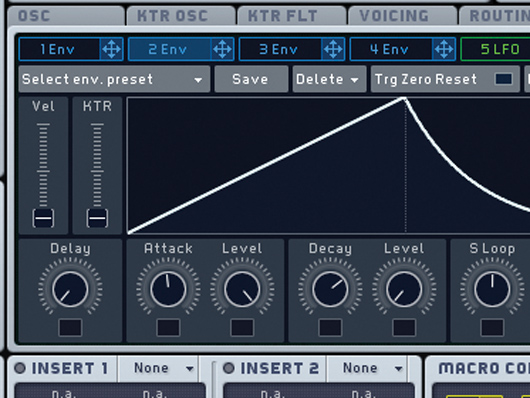This screenshot has height=398, width=530.
Task: Toggle Trg Zero Reset on
Action: coord(504,79)
